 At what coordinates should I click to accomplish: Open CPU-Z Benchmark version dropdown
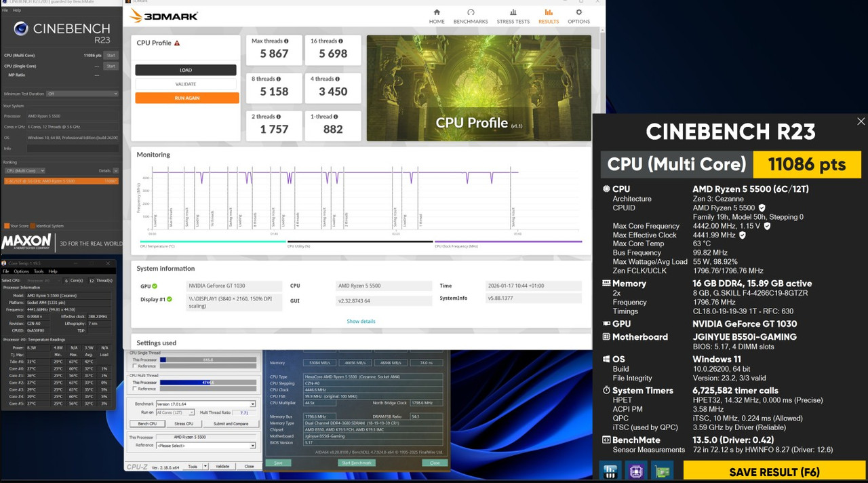(205, 404)
